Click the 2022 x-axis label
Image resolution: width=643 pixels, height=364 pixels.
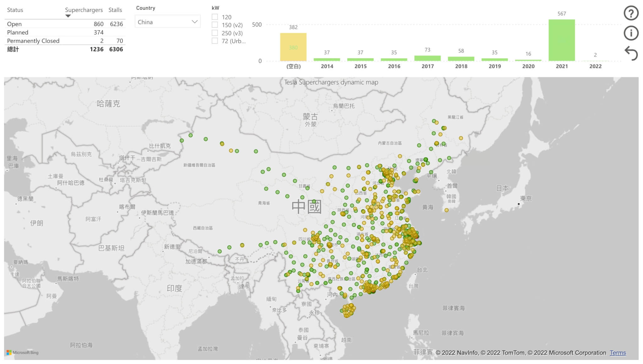click(x=595, y=66)
